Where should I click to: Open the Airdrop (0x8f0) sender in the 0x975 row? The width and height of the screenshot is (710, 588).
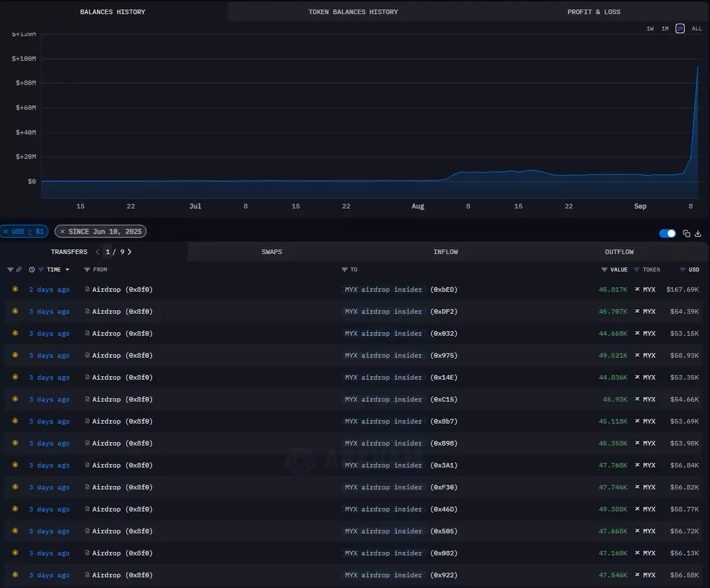[x=122, y=356]
